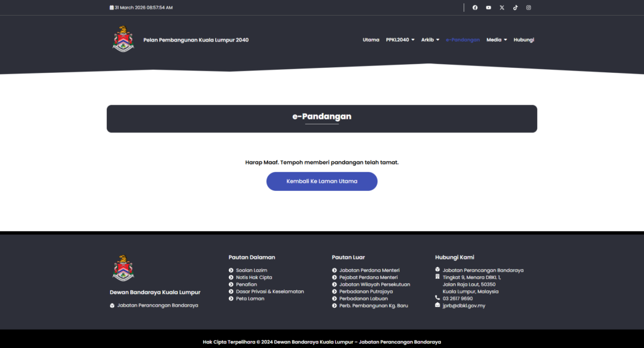Open the e-Pandangan navigation item
This screenshot has width=644, height=348.
tap(463, 40)
